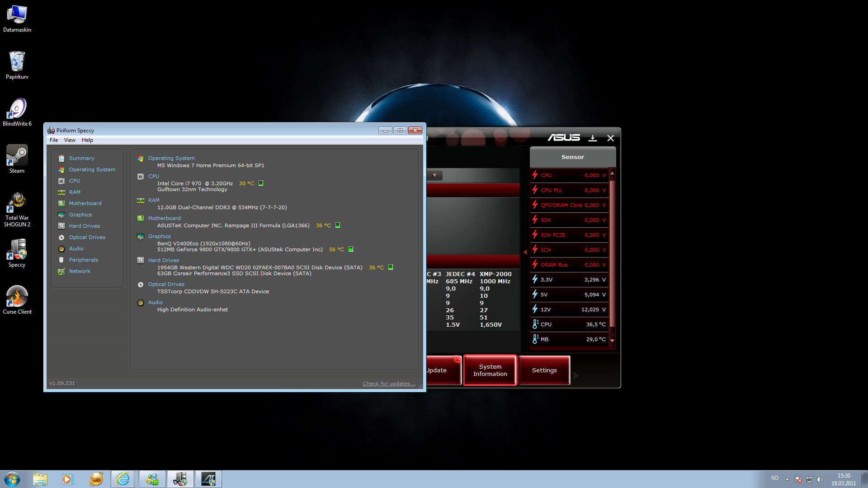Open the BlindWrite 6 desktop shortcut
The image size is (868, 488).
coord(17,112)
